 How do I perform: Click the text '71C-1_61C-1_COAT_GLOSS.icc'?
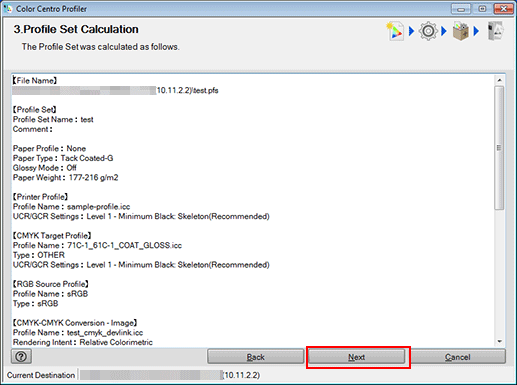pyautogui.click(x=124, y=245)
